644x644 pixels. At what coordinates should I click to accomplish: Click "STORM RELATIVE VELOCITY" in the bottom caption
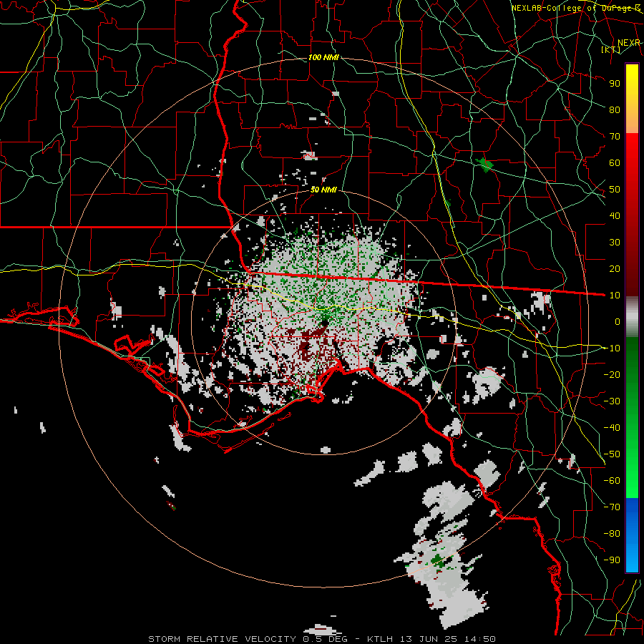pyautogui.click(x=222, y=639)
